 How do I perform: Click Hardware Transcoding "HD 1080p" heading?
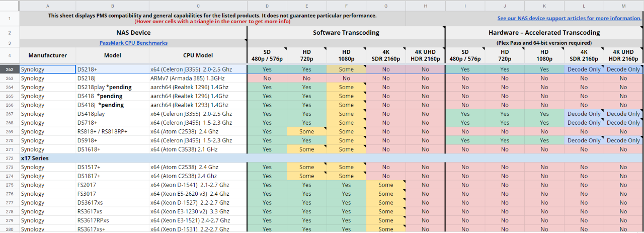(544, 56)
